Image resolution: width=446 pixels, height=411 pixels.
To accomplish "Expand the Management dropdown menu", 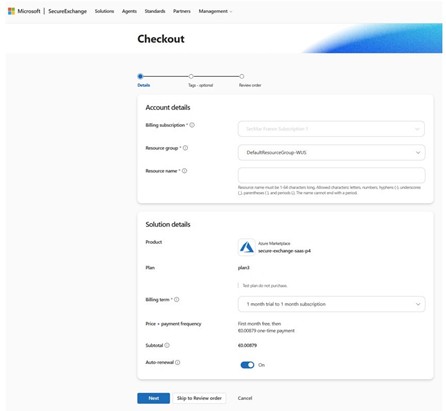I will coord(215,11).
